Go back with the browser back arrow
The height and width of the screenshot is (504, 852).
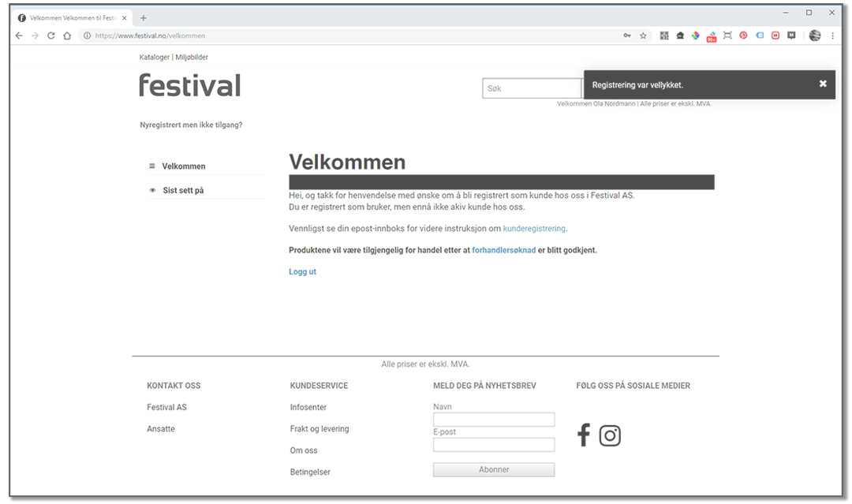(19, 35)
